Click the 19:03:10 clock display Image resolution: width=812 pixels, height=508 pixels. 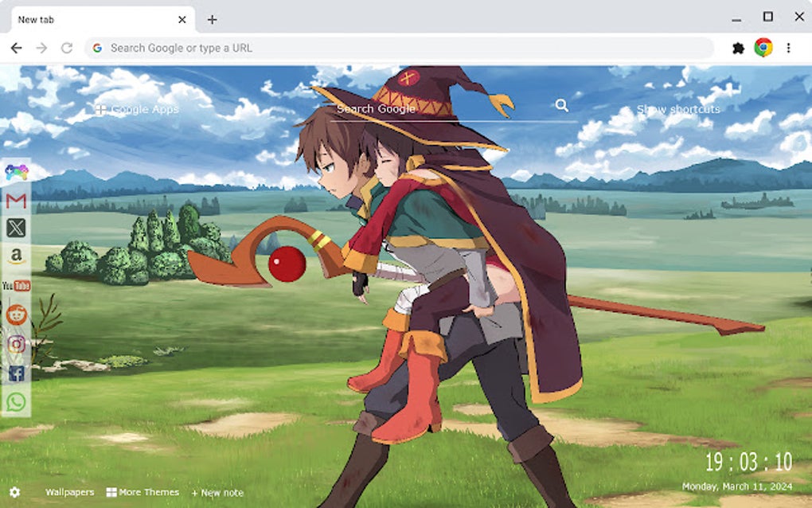click(x=748, y=462)
